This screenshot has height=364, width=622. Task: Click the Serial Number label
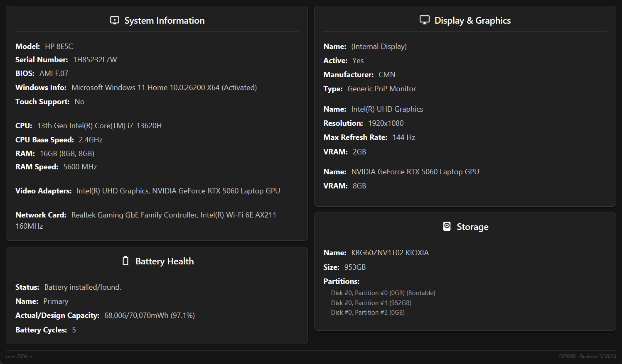coord(42,60)
